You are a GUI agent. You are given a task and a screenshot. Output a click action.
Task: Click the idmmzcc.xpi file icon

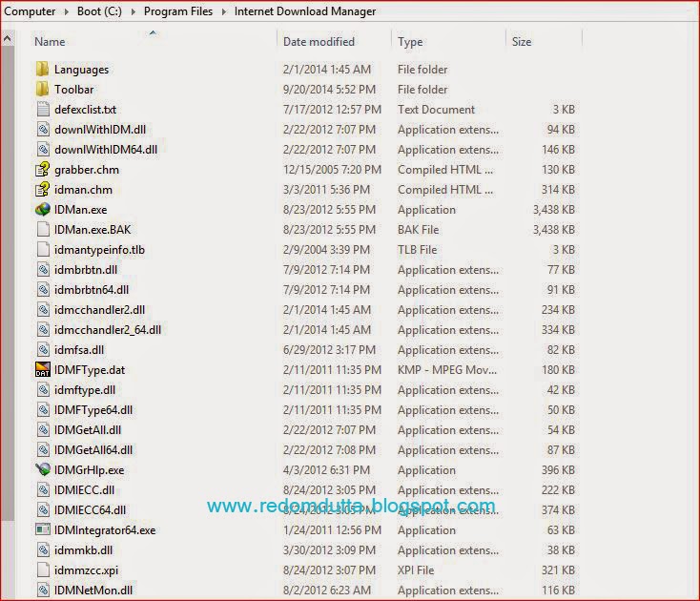[43, 570]
